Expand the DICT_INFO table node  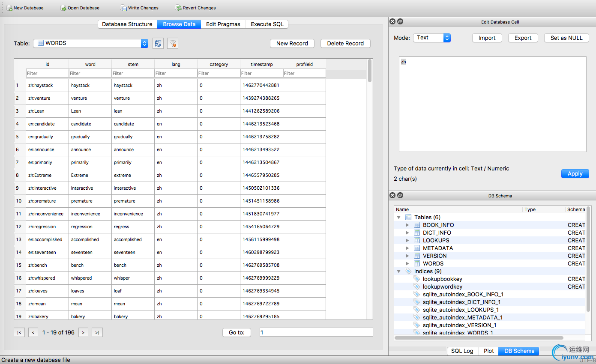coord(407,233)
